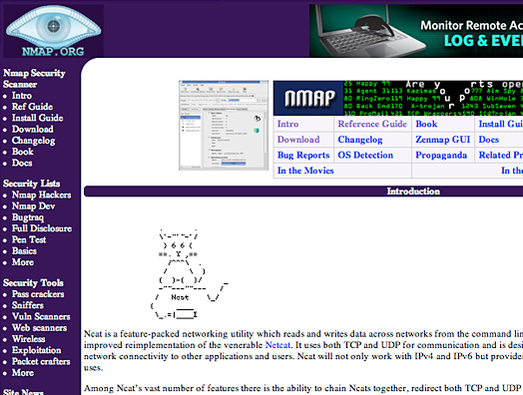
Task: Open the Security Lists heading link
Action: pos(32,183)
